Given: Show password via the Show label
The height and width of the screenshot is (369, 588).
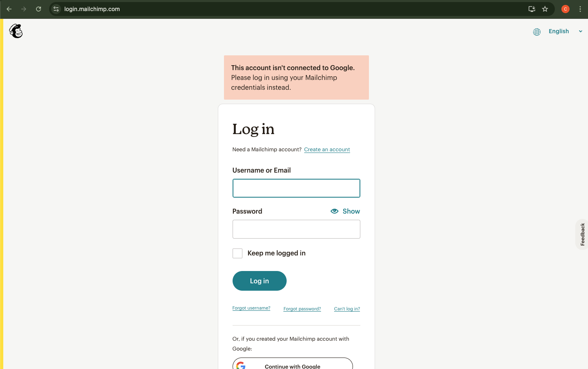Looking at the screenshot, I should pos(351,211).
